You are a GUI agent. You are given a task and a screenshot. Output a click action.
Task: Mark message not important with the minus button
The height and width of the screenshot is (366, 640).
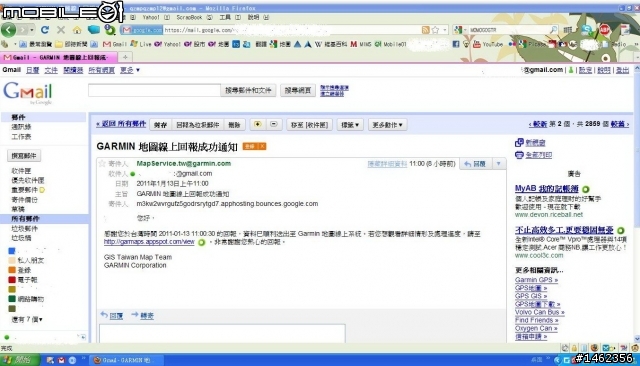(x=273, y=124)
